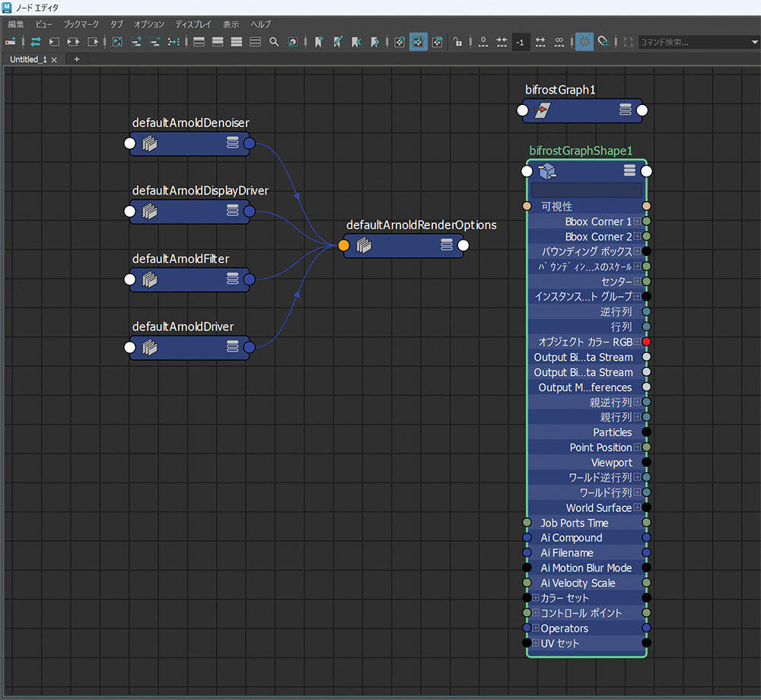
Task: Expand World Surface attribute
Action: (637, 508)
